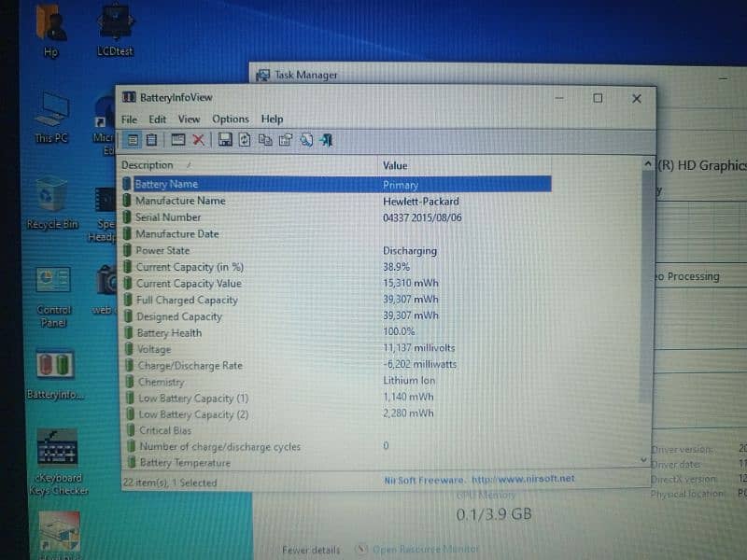Screen dimensions: 747x560
Task: Click the red X delete toolbar icon
Action: tap(198, 140)
